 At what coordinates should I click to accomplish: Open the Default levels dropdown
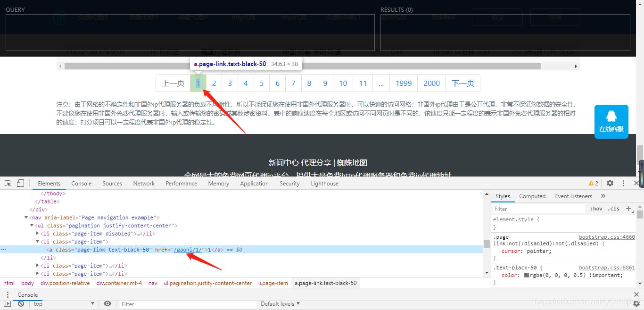[x=280, y=304]
